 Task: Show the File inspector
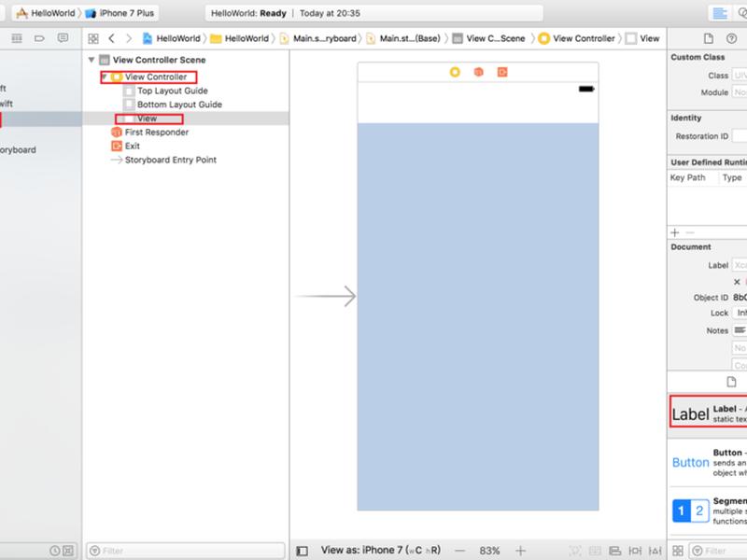pos(709,38)
